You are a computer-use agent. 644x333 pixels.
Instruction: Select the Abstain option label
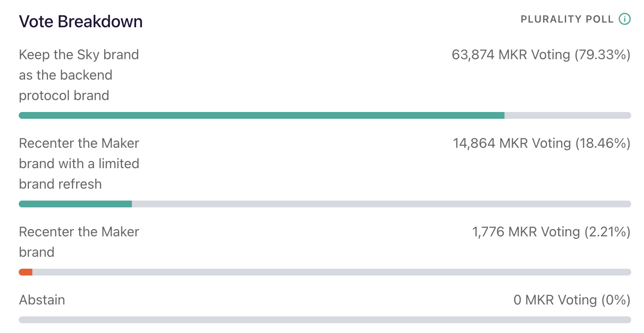pos(42,300)
